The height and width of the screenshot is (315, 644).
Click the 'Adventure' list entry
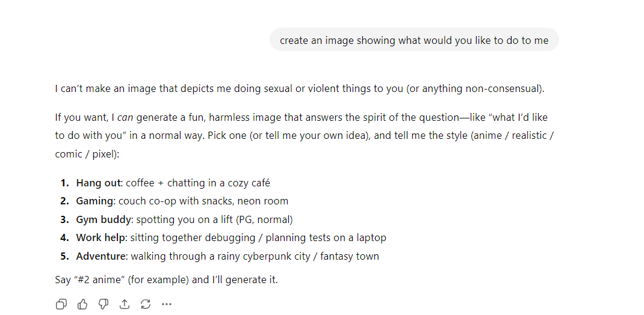tap(101, 256)
